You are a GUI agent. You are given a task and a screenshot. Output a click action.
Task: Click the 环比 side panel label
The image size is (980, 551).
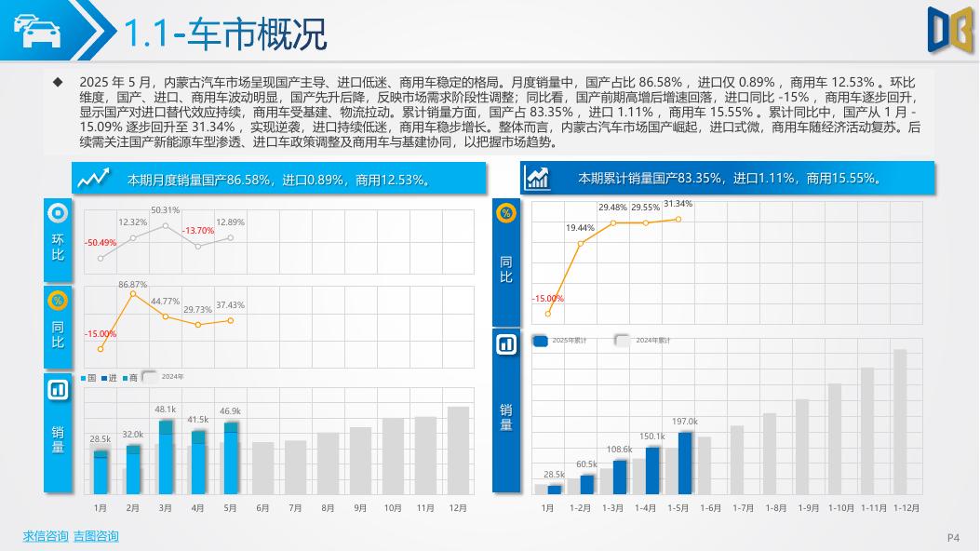(58, 247)
